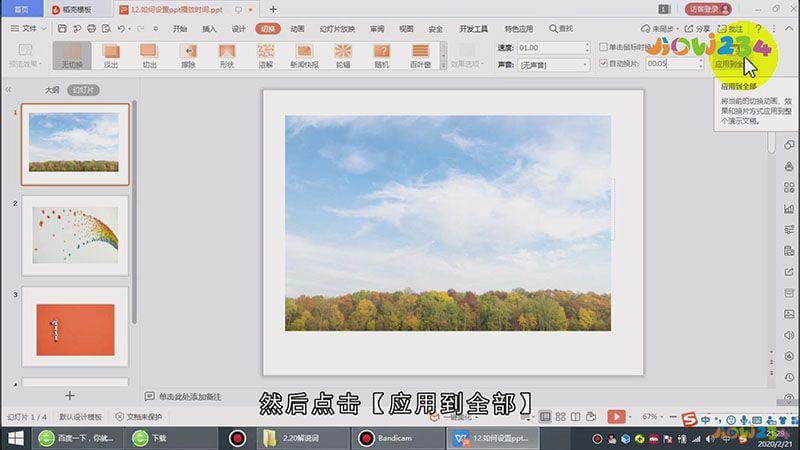The image size is (800, 450).
Task: Open the help question mark icon
Action: (x=759, y=29)
